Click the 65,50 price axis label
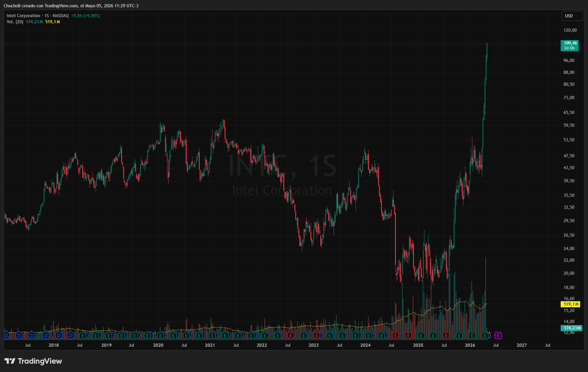Screen dimensions: 588x372 point(569,112)
